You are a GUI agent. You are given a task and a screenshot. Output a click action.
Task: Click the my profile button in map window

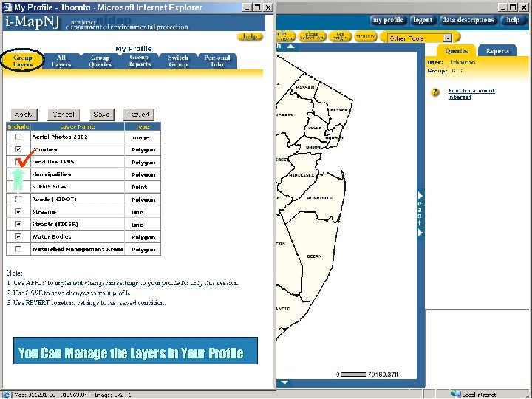click(388, 20)
